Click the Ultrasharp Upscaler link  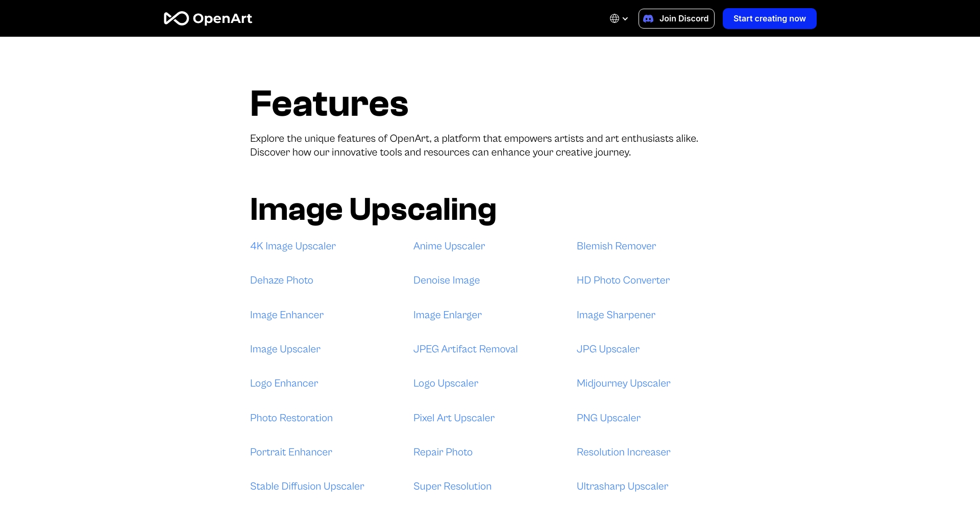(x=622, y=486)
